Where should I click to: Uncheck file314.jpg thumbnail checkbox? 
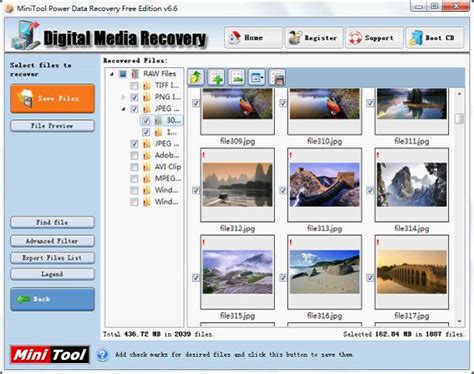point(370,190)
